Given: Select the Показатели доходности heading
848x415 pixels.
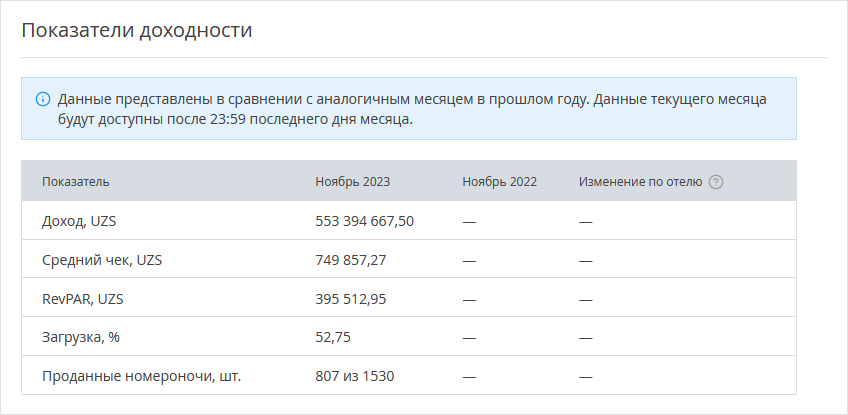Looking at the screenshot, I should [137, 30].
